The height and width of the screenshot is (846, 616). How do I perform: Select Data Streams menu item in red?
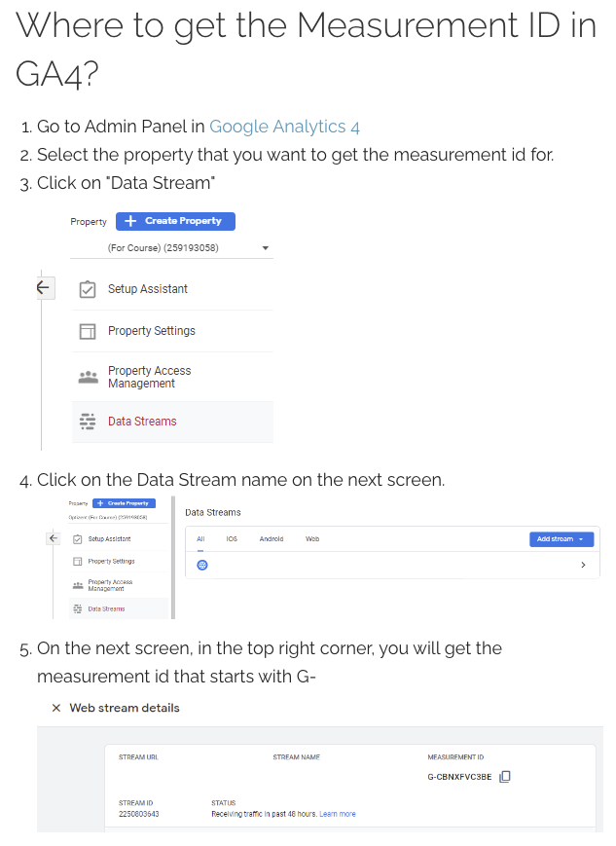[142, 422]
